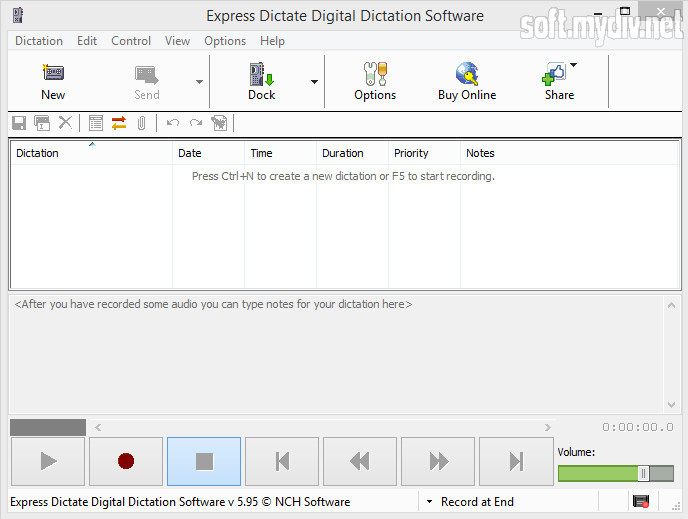Open the Dock dropdown arrow
This screenshot has height=519, width=688.
(x=314, y=82)
